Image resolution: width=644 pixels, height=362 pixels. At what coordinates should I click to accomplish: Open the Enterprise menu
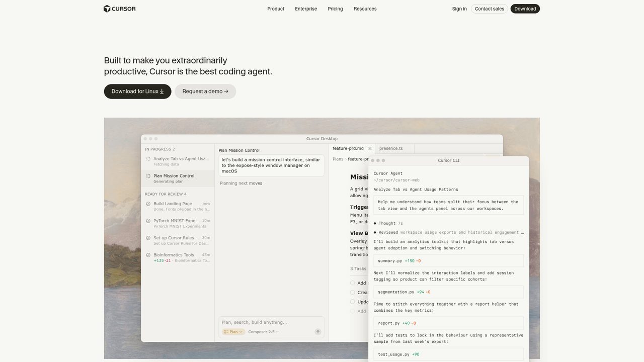pos(306,9)
